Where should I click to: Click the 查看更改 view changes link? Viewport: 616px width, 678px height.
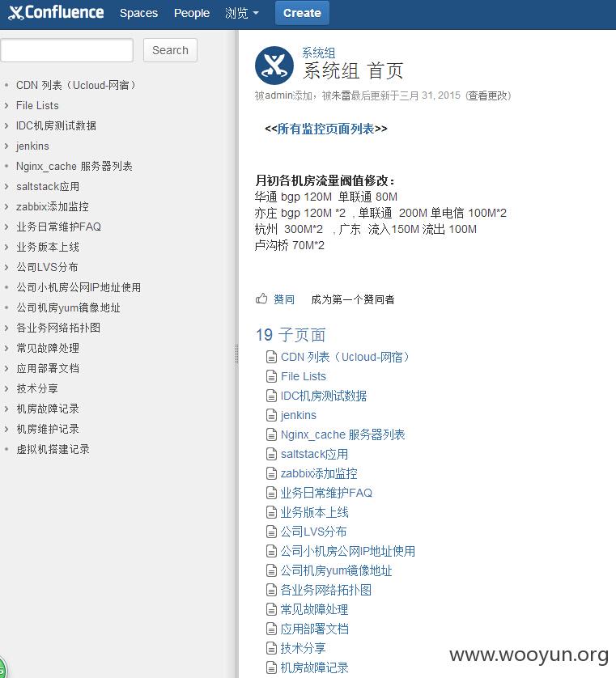click(x=488, y=95)
